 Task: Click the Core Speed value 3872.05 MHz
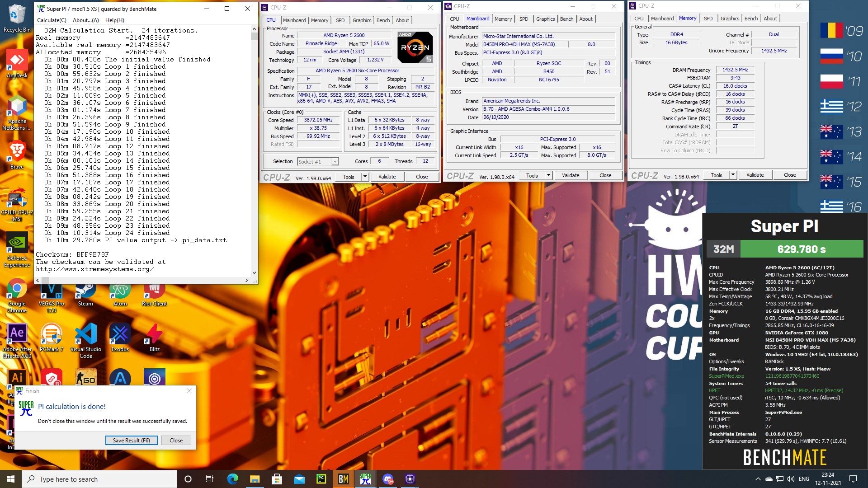pyautogui.click(x=318, y=120)
